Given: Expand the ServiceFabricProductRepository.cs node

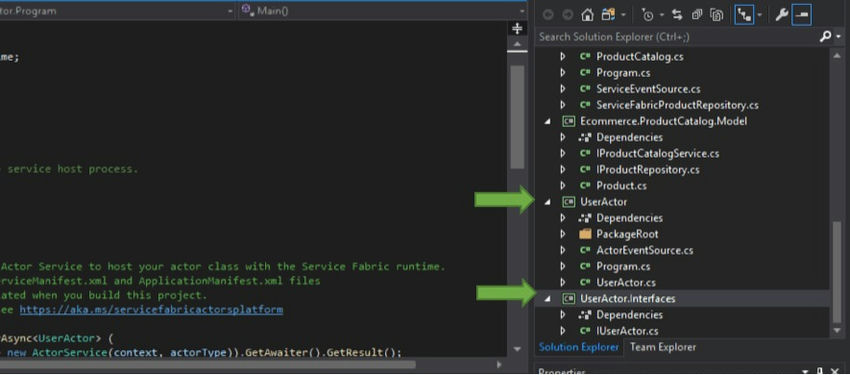Looking at the screenshot, I should [x=563, y=105].
